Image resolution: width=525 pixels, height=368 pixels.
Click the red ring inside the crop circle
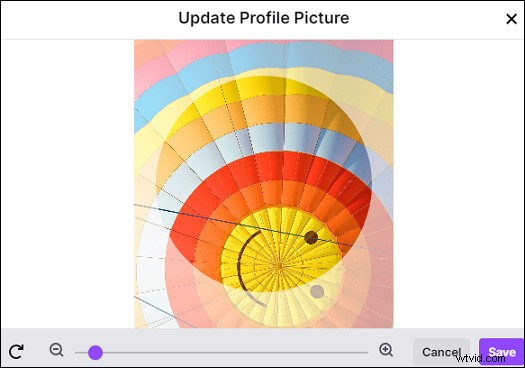283,166
